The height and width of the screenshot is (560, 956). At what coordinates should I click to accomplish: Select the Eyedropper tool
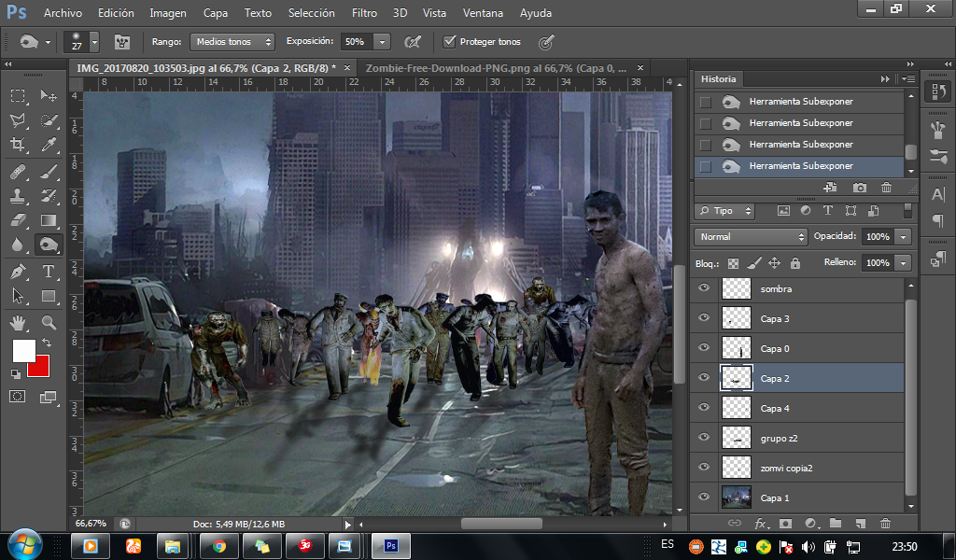tap(49, 145)
